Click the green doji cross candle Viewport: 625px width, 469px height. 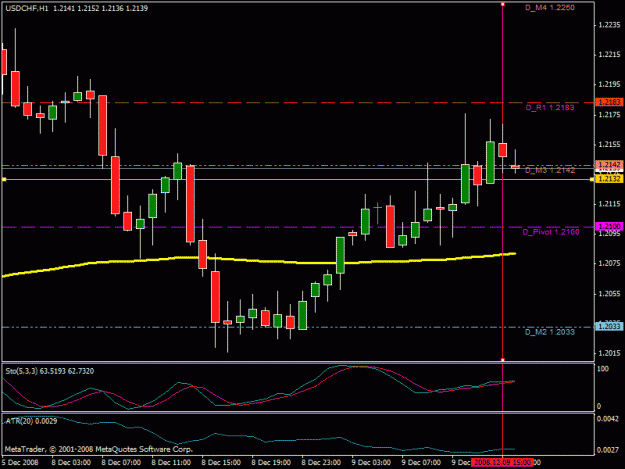378,213
